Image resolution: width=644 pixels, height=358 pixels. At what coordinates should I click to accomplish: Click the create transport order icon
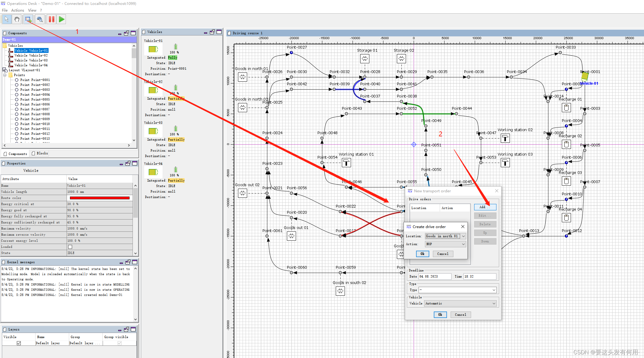28,19
